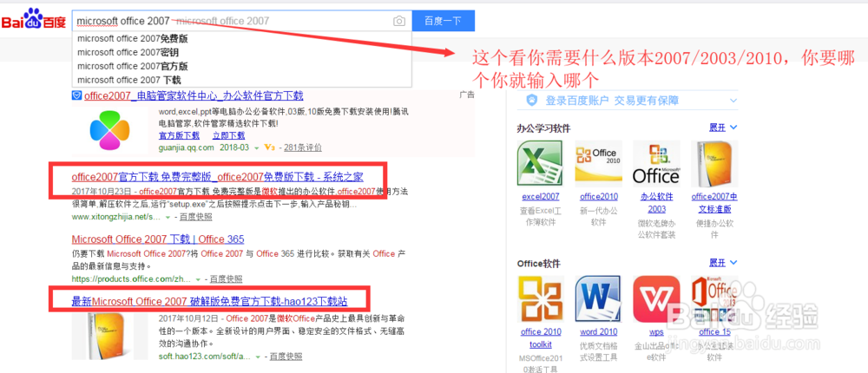Click the office 2010 toolkit icon
The width and height of the screenshot is (868, 373).
(540, 299)
